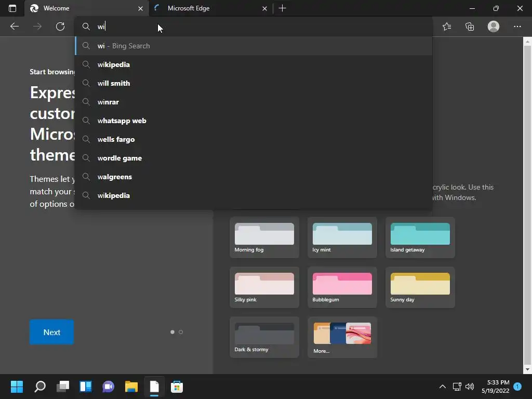
Task: Select the last 'wikipedia' suggestion
Action: 254,195
